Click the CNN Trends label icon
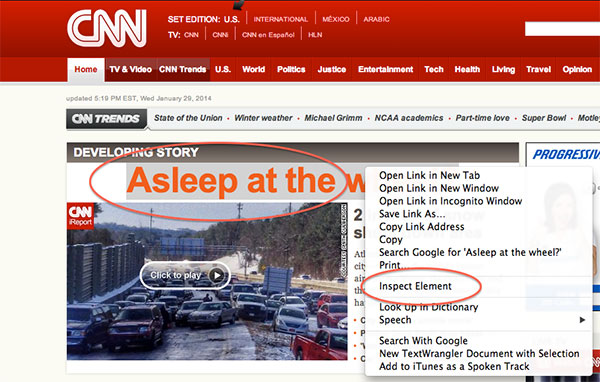 (x=106, y=119)
